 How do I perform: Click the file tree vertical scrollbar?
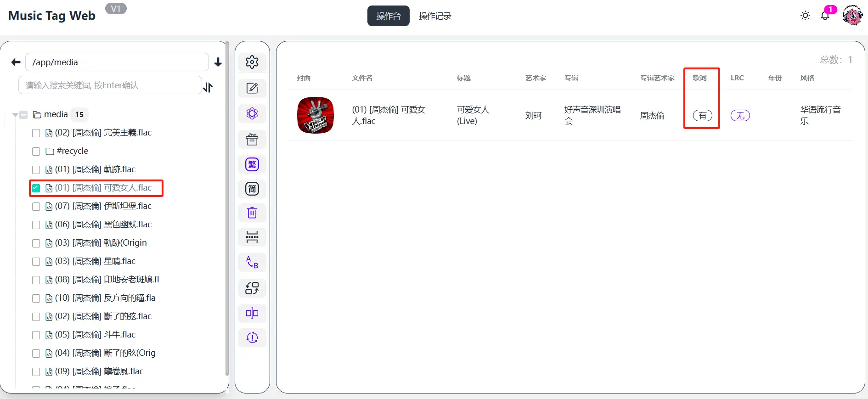pos(227,209)
